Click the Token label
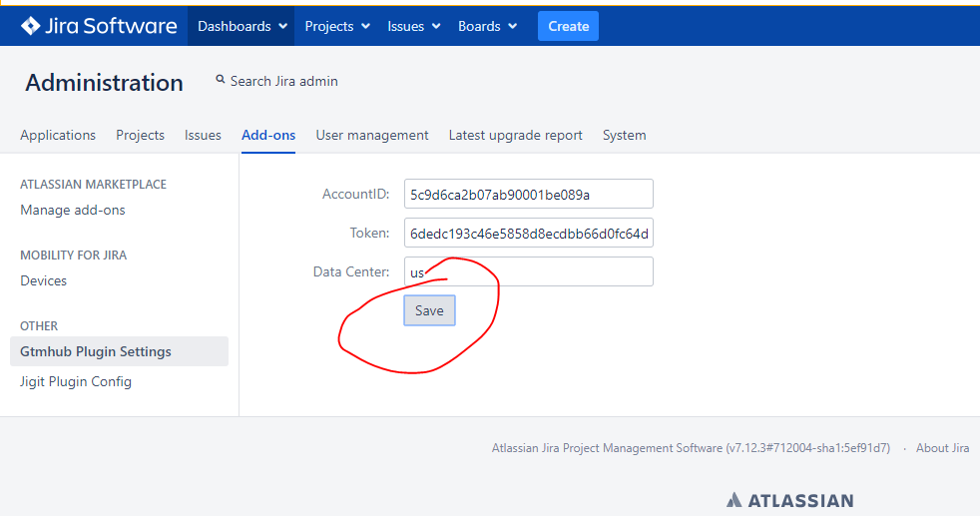 pyautogui.click(x=369, y=233)
